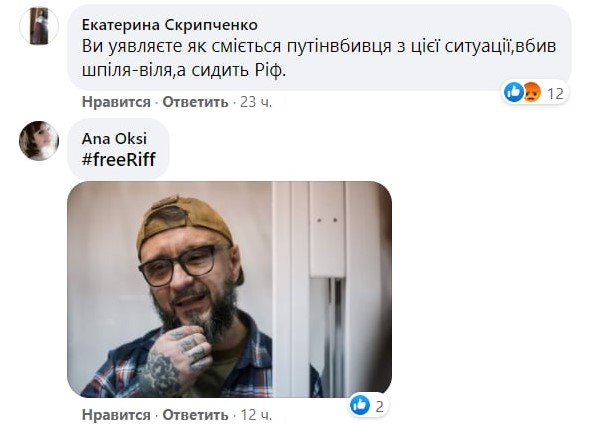This screenshot has width=615, height=424.
Task: Open the attached photo of man in cap
Action: pos(229,289)
